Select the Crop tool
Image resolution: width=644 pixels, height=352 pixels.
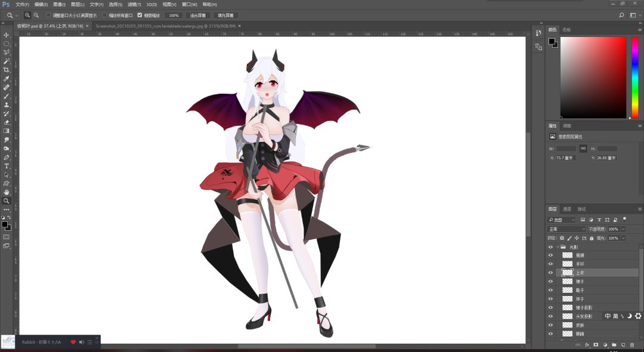tap(6, 70)
